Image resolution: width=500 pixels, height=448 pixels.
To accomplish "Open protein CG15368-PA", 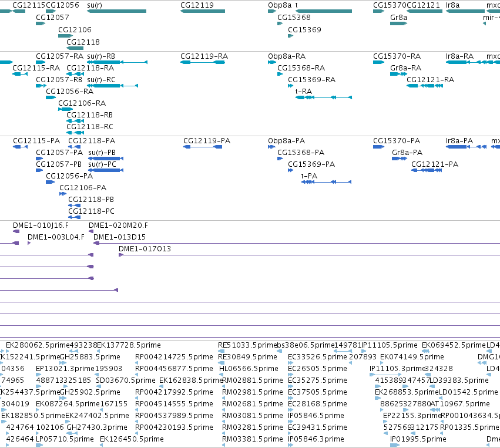I will pos(301,153).
